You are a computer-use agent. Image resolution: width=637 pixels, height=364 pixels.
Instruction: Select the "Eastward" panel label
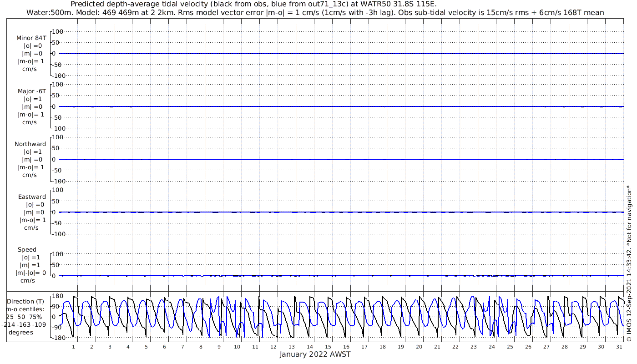coord(32,197)
